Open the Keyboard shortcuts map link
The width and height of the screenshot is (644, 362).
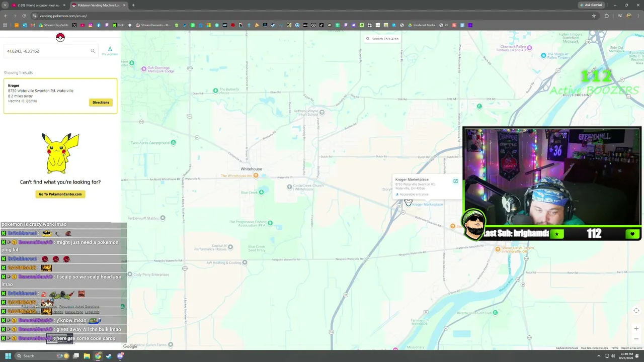[567, 348]
